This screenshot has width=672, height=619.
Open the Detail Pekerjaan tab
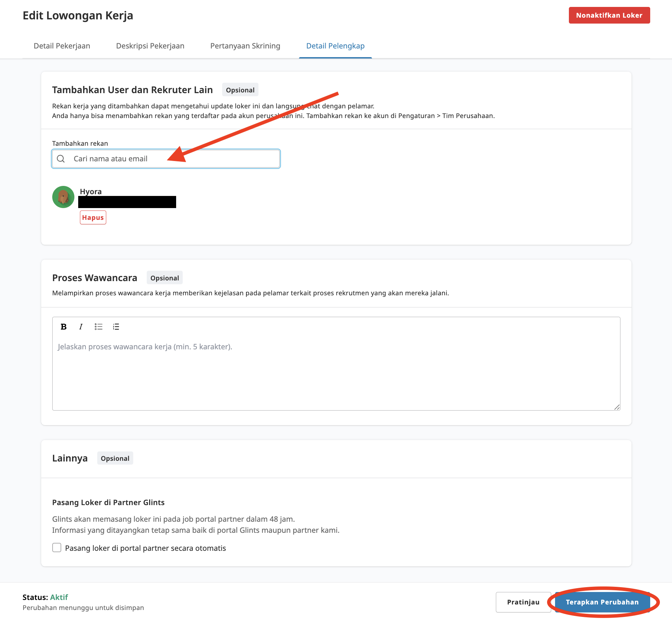click(x=62, y=46)
